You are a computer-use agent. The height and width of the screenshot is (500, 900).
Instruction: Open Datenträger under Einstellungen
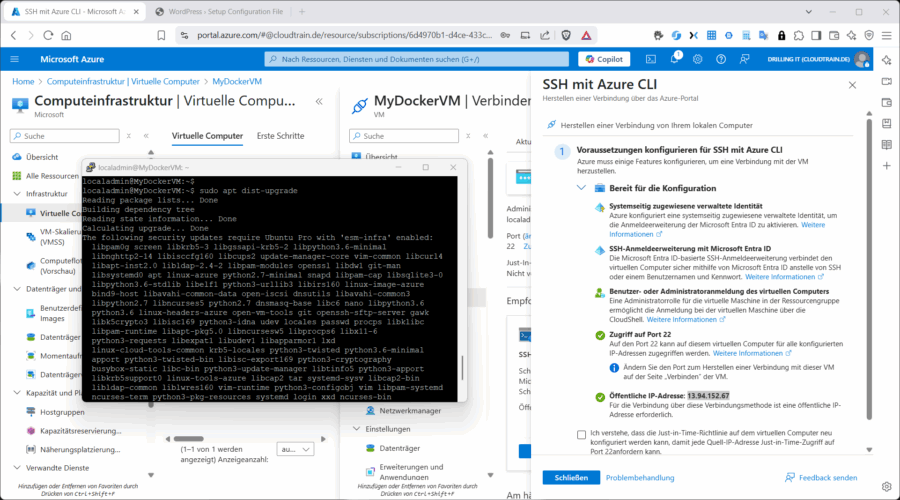coord(399,448)
